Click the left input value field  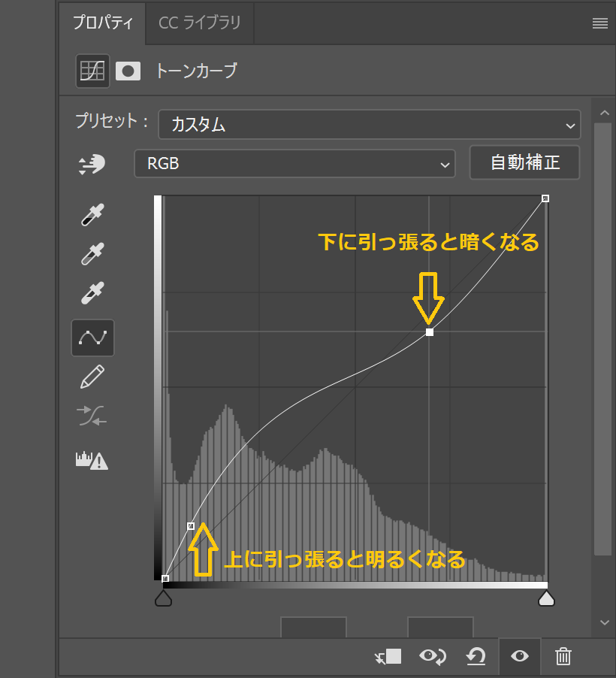coord(313,627)
